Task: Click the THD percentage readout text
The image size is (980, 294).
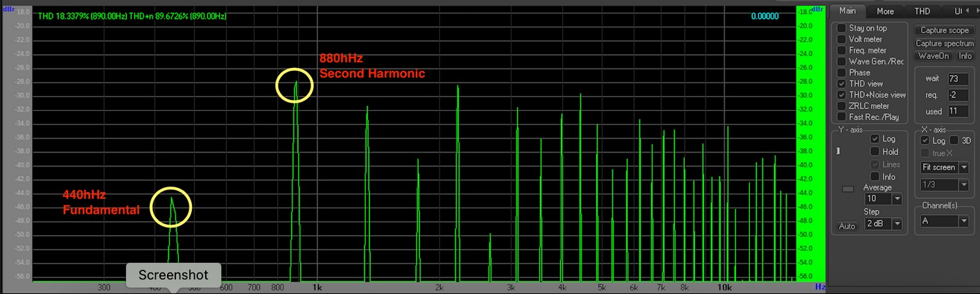Action: [132, 15]
